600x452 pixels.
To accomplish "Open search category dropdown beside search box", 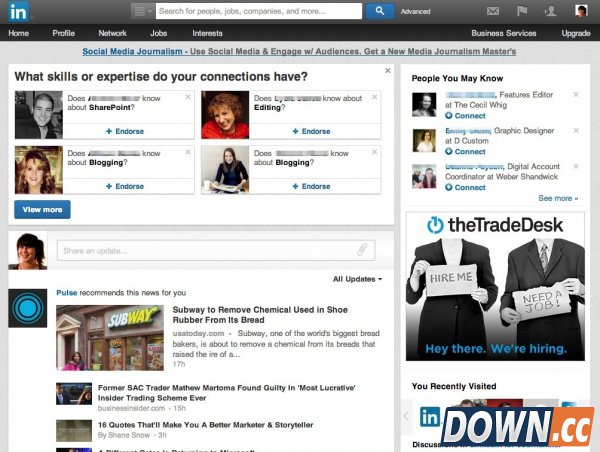I will click(143, 11).
